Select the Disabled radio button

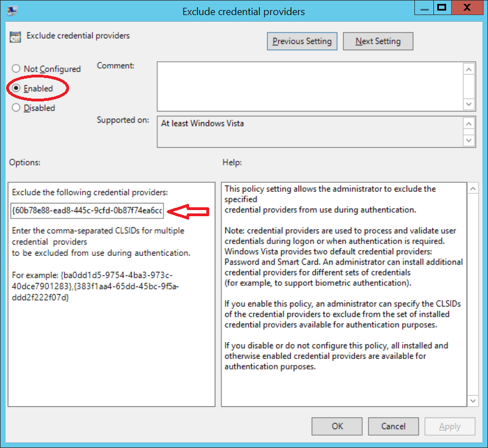(17, 108)
